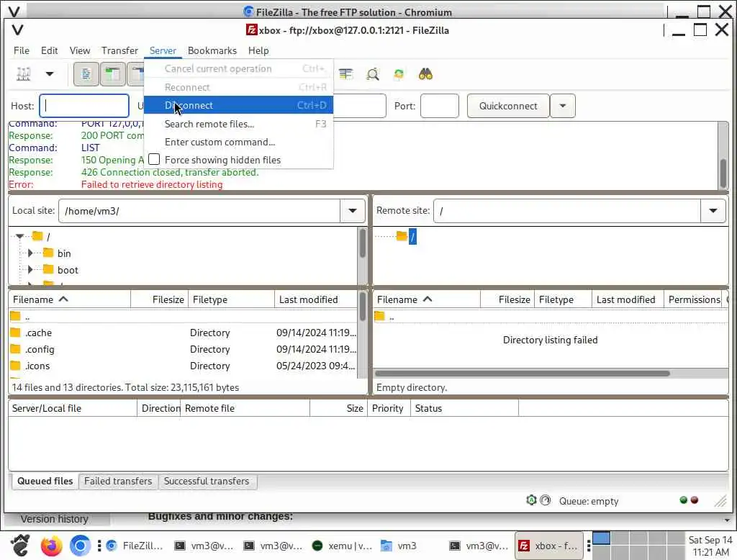Open the vm3 file manager taskbar entry

coord(399,546)
